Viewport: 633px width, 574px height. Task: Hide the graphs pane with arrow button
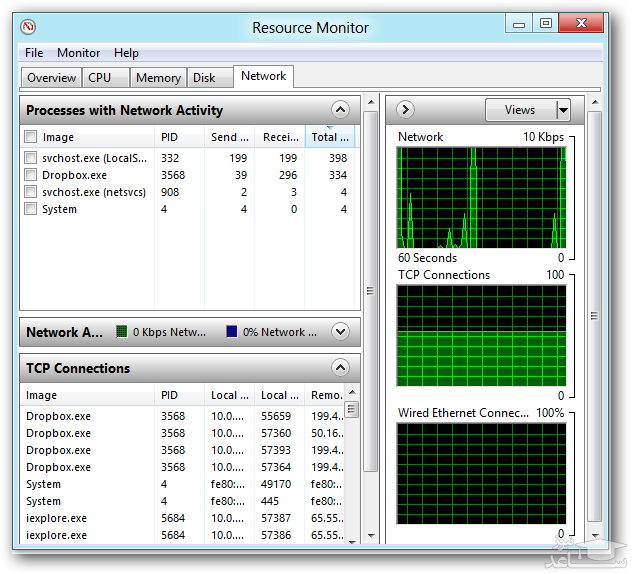click(405, 110)
